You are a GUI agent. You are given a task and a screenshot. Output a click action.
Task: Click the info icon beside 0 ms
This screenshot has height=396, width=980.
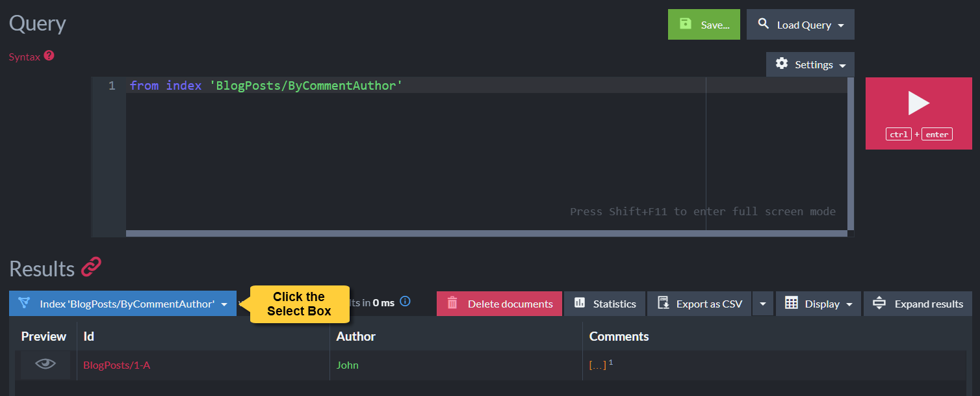pos(405,302)
